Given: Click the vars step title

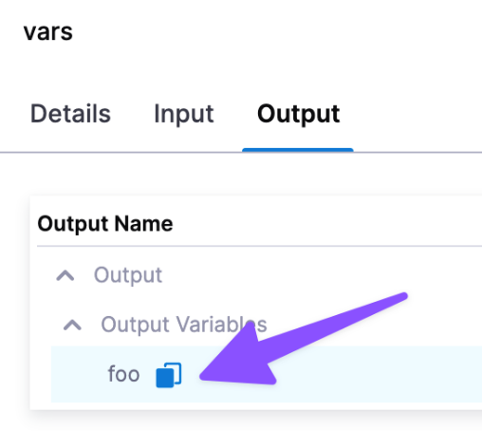Looking at the screenshot, I should (48, 32).
